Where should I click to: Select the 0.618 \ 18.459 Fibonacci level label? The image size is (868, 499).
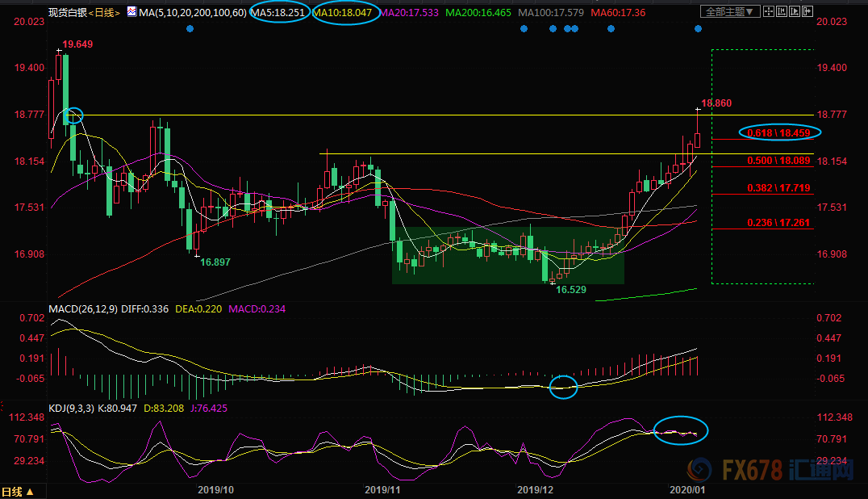click(x=779, y=132)
